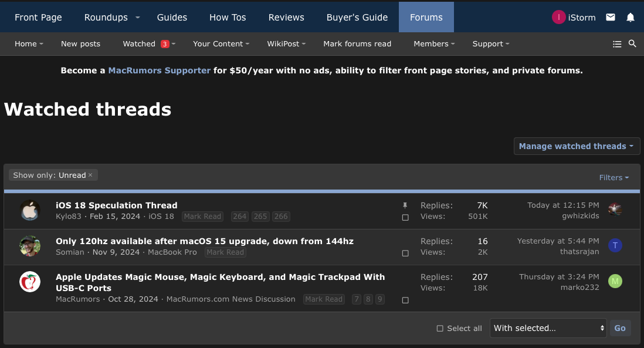Click the red 3 Watched badge
This screenshot has height=348, width=644.
tap(165, 44)
